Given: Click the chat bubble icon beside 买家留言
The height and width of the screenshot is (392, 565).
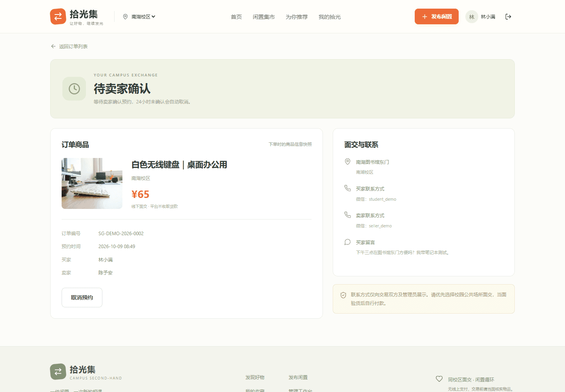Looking at the screenshot, I should click(348, 242).
